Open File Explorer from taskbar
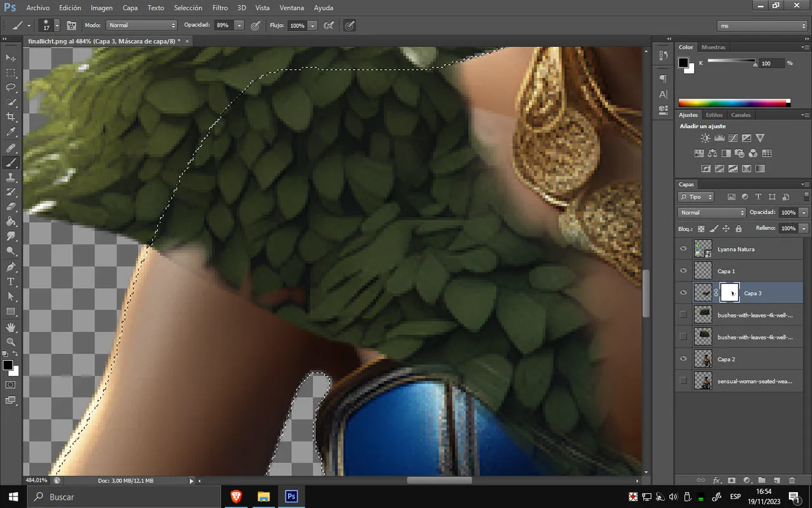Screen dimensions: 812x508 (x=263, y=497)
